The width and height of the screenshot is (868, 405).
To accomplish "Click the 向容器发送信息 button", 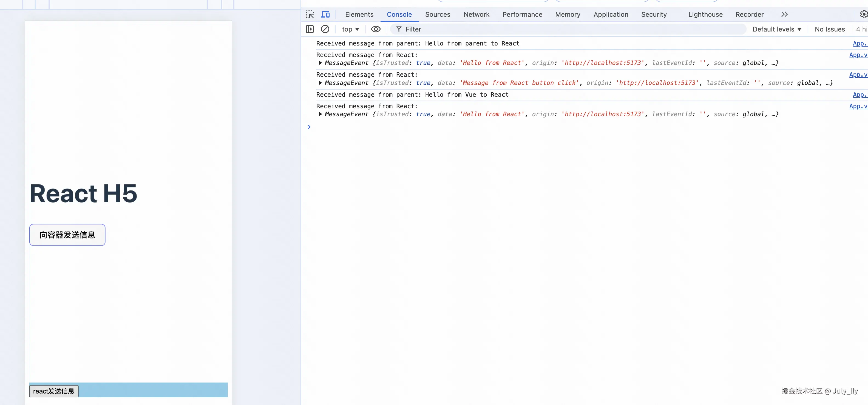I will click(67, 235).
